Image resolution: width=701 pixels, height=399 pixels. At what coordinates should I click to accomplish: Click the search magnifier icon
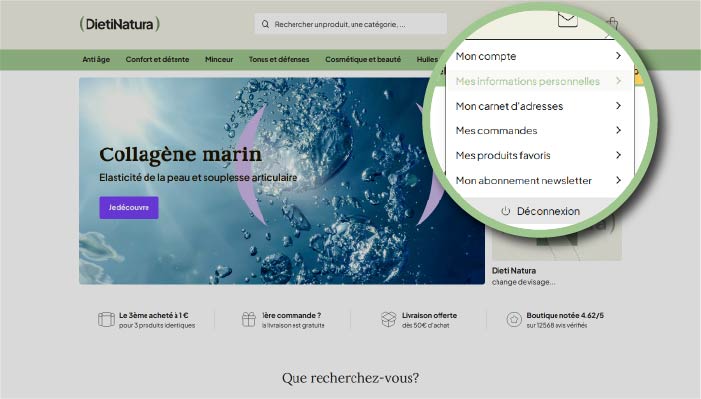tap(265, 24)
